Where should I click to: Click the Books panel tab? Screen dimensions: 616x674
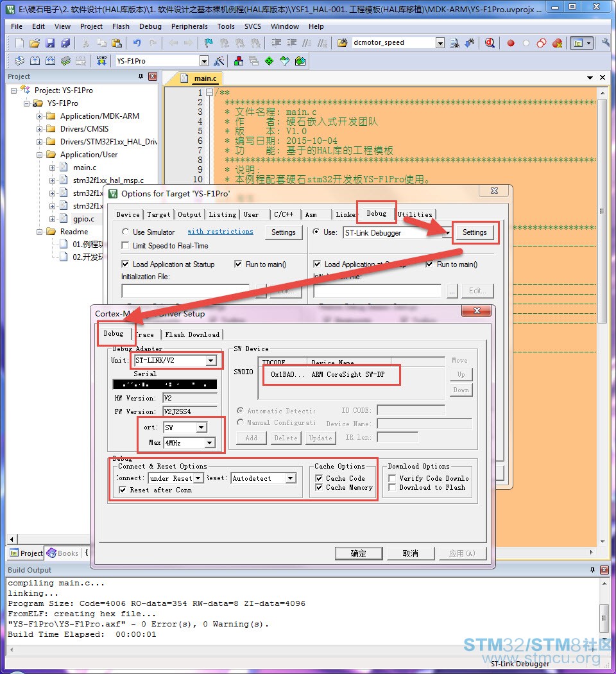point(63,553)
